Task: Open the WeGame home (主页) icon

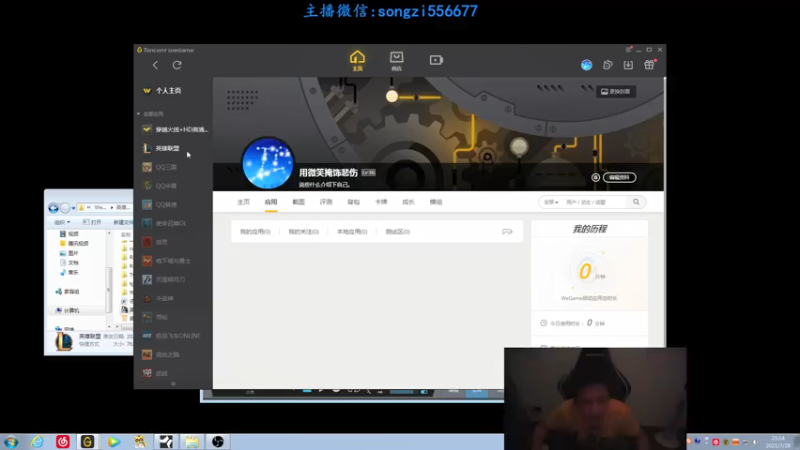Action: (357, 60)
